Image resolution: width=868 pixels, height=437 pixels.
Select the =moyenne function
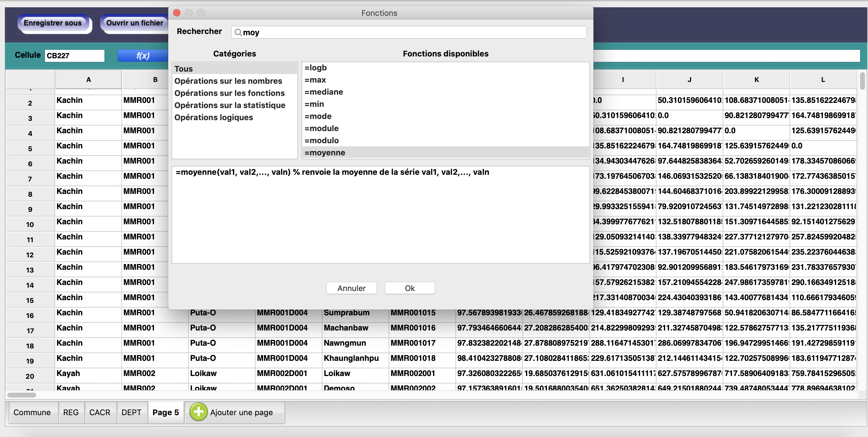pos(446,153)
